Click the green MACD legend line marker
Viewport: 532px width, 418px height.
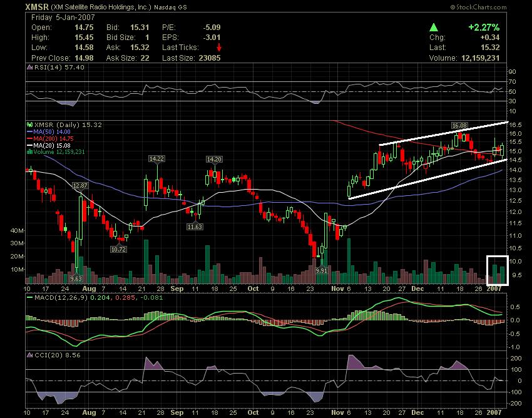pyautogui.click(x=30, y=298)
